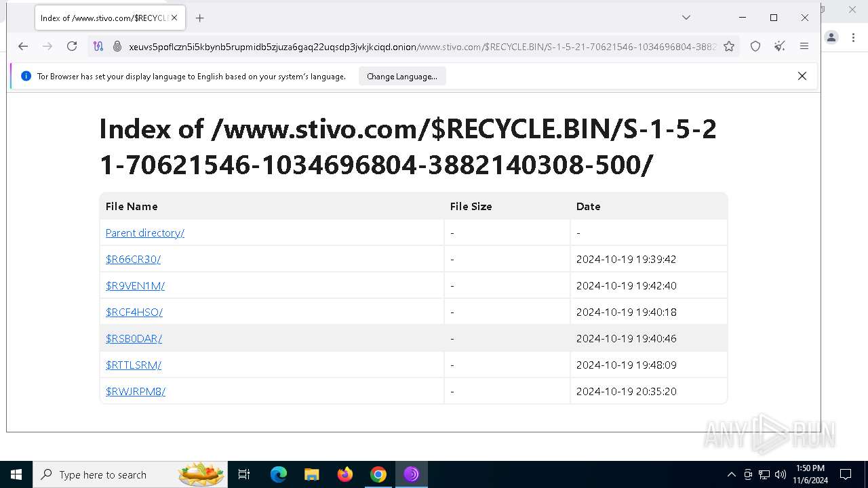Image resolution: width=868 pixels, height=488 pixels.
Task: Open the Tor circuit display icon
Action: coord(98,46)
